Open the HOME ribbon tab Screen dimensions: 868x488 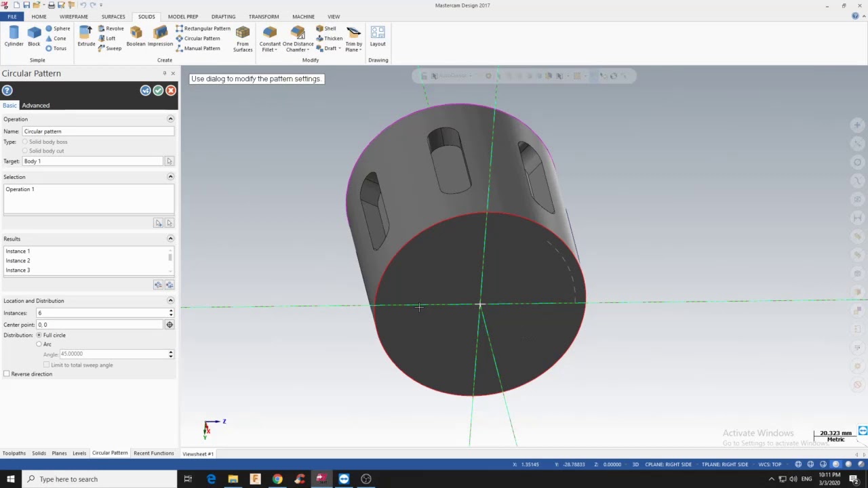pyautogui.click(x=39, y=16)
